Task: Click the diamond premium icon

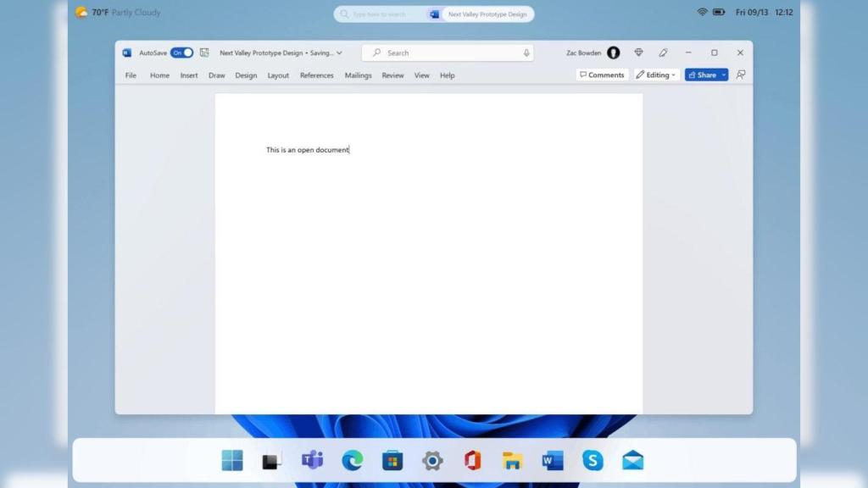Action: [x=639, y=53]
